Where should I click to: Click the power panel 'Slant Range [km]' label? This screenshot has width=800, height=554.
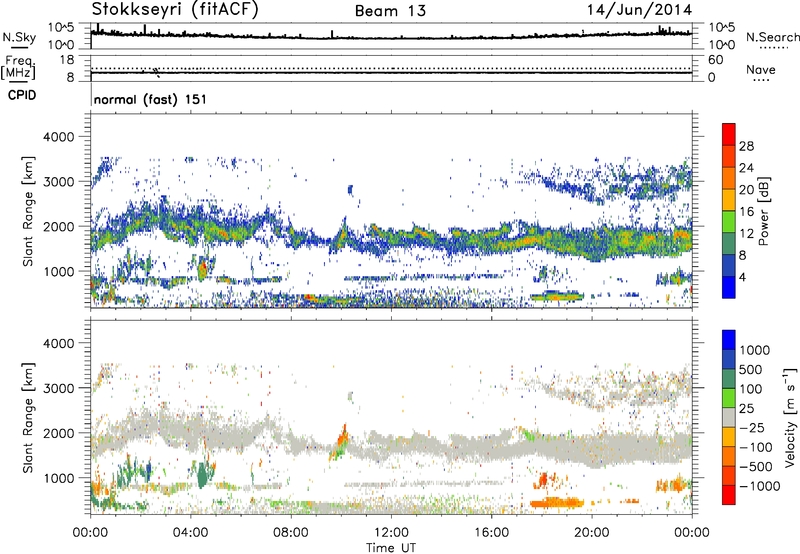coord(28,211)
